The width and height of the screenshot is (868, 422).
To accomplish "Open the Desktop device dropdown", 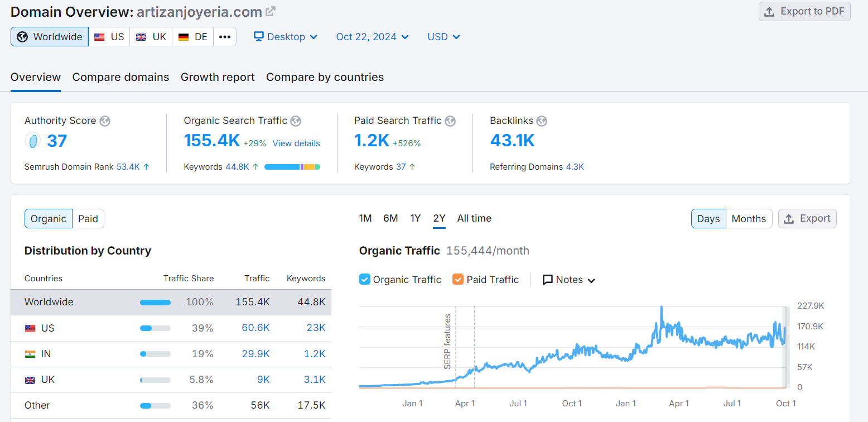I will (x=286, y=37).
